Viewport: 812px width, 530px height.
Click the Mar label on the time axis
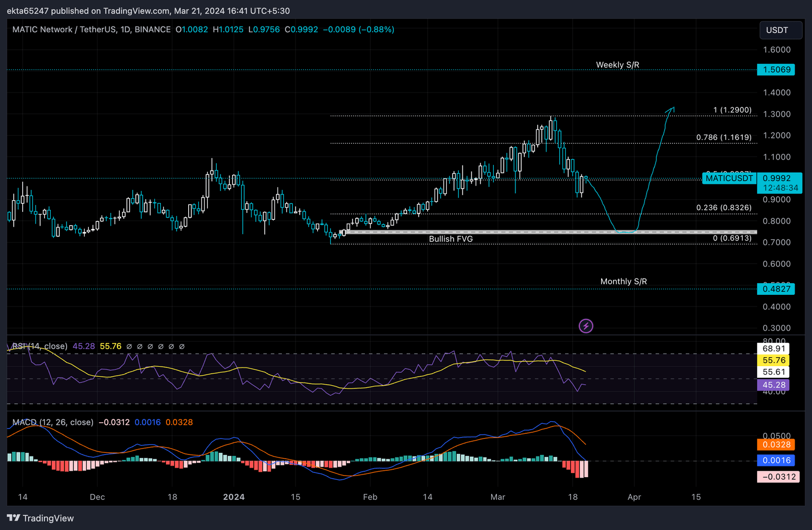pyautogui.click(x=498, y=497)
